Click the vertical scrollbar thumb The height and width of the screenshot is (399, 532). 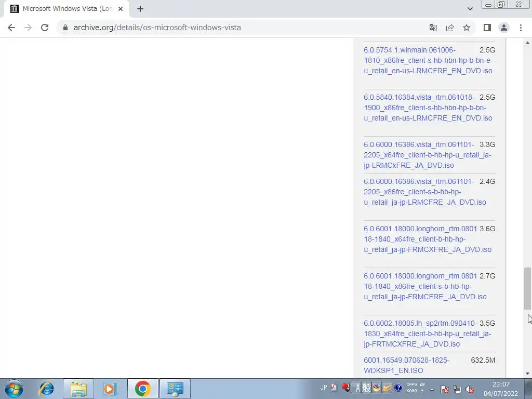coord(527,288)
